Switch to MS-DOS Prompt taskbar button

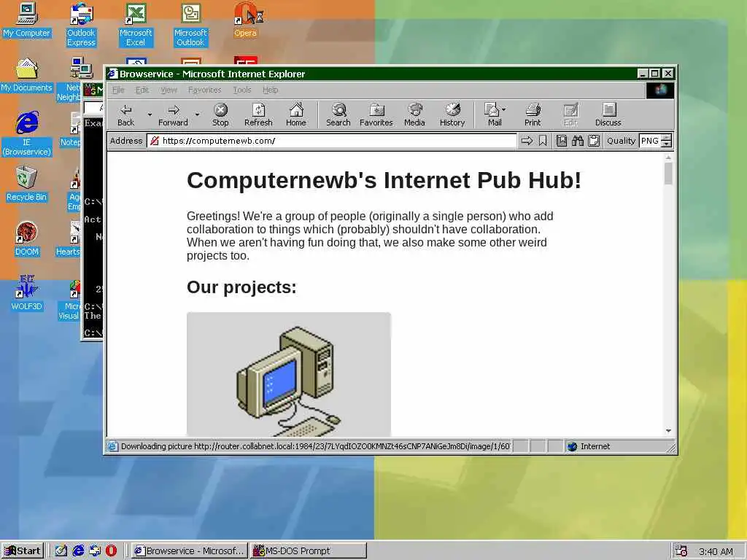[309, 551]
